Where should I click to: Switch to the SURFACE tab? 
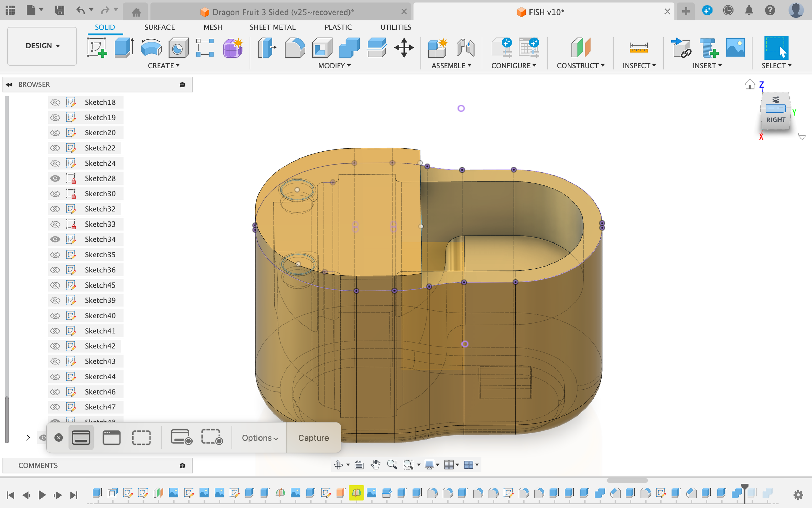tap(159, 27)
